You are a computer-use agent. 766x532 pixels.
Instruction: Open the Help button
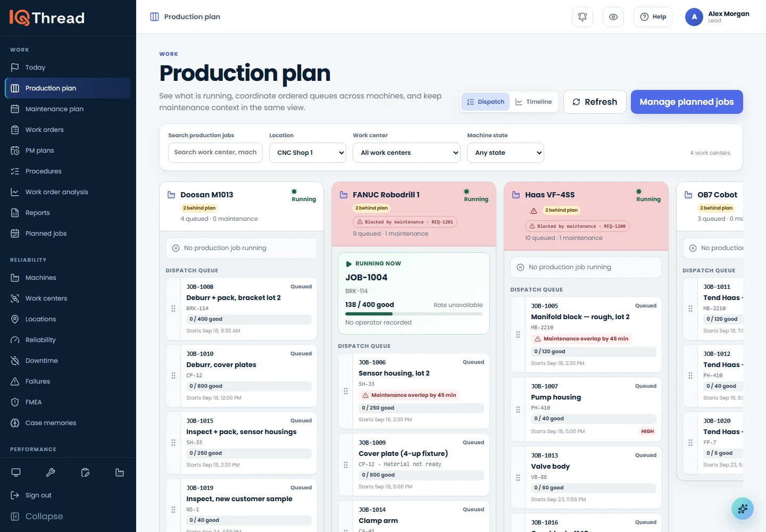tap(653, 17)
